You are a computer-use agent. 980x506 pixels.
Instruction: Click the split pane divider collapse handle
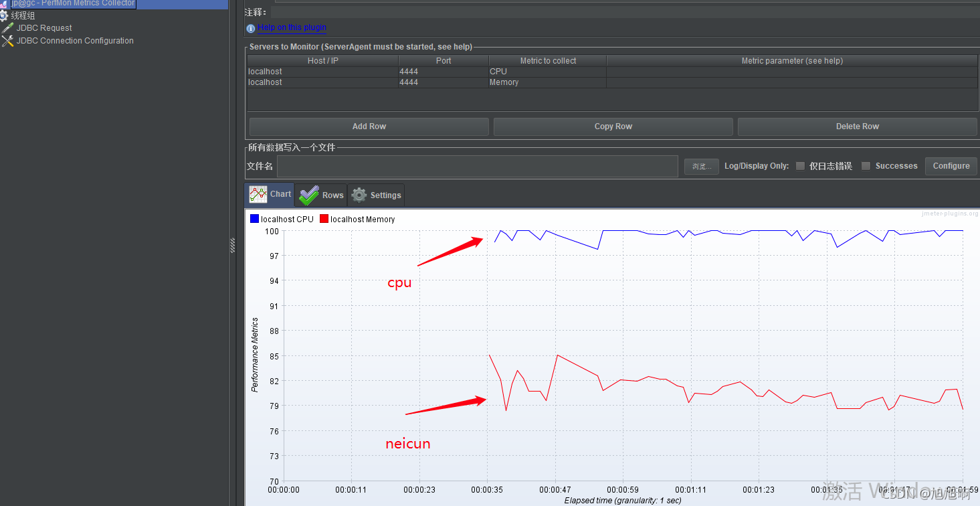233,246
